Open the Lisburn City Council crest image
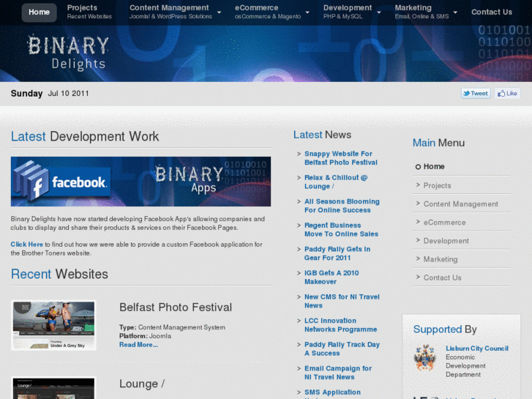 pyautogui.click(x=424, y=357)
